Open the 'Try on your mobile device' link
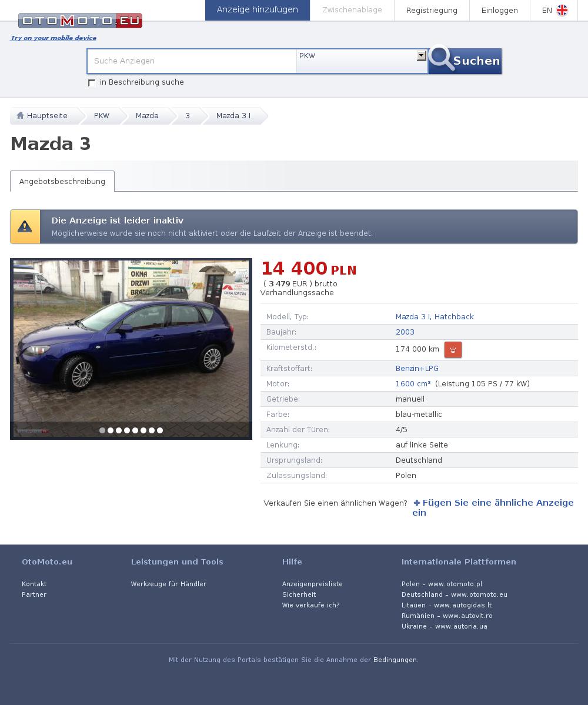This screenshot has width=588, height=705. coord(54,38)
